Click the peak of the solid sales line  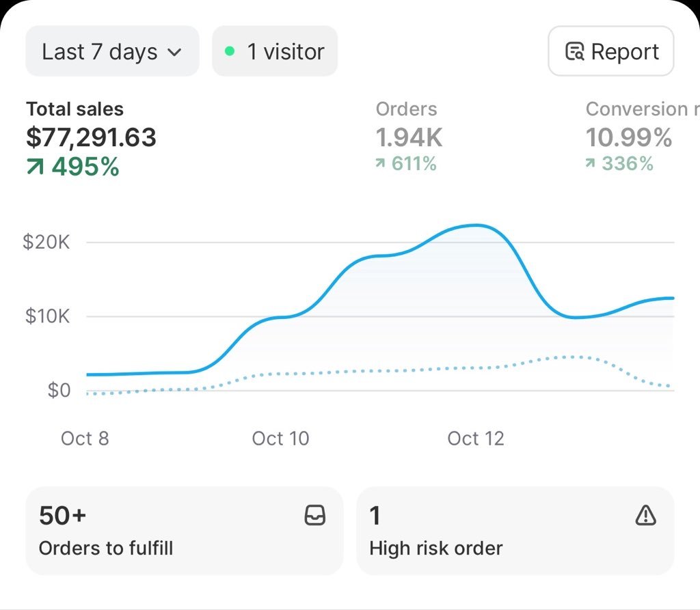pyautogui.click(x=476, y=225)
